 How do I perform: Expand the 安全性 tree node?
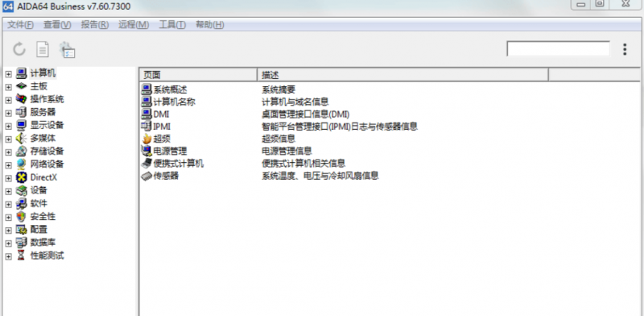coord(8,218)
